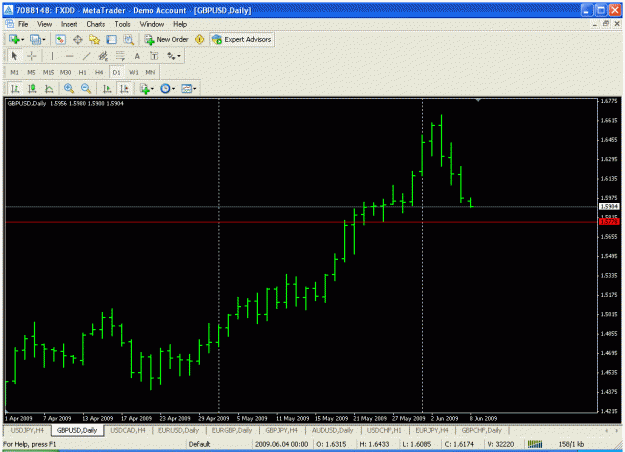Click the connection status bars icon
Viewport: 625px width, 452px height.
pyautogui.click(x=535, y=444)
